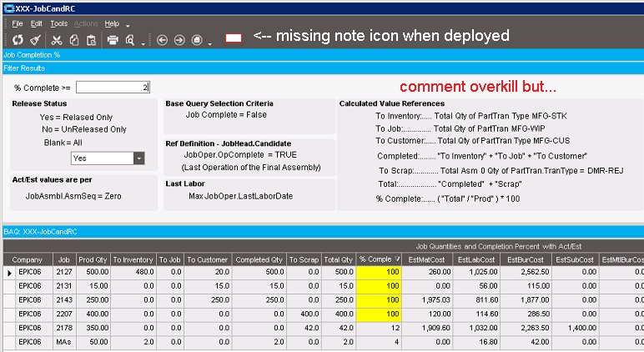This screenshot has height=352, width=644.
Task: Click the 1,400.00 EstSubCost cell
Action: (x=575, y=328)
